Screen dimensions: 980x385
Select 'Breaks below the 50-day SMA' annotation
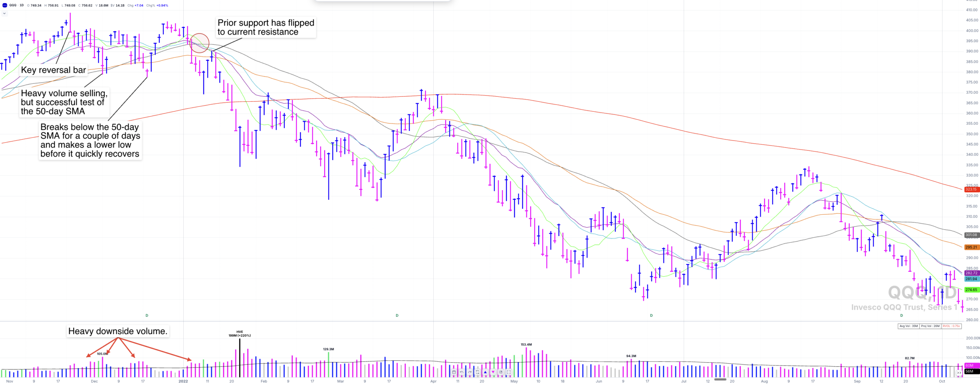90,140
